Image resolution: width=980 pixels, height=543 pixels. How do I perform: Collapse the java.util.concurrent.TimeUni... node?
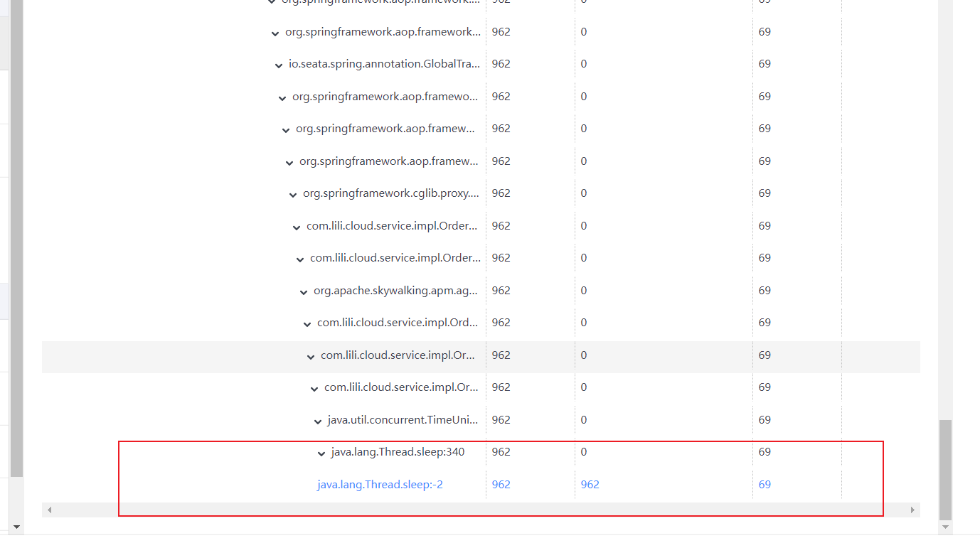[x=318, y=421]
